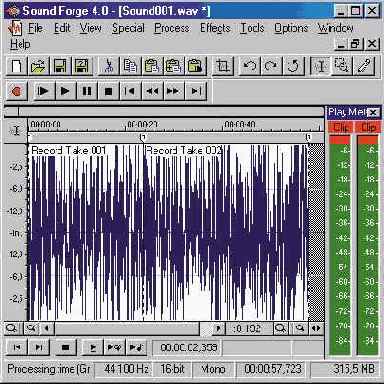Close the Play Meters panel

374,112
